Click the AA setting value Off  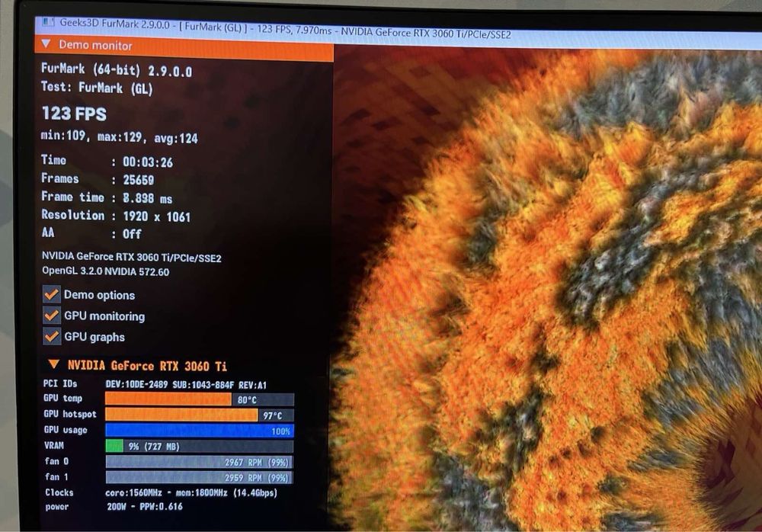click(x=132, y=234)
